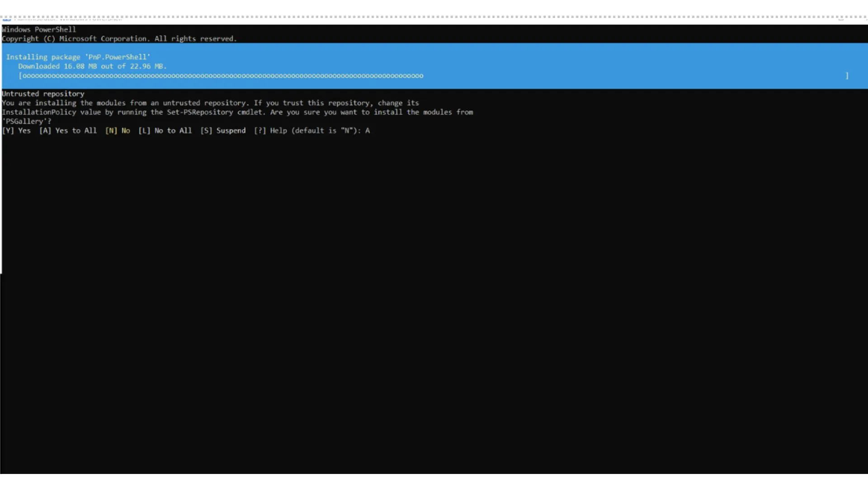Click the 'PSGallery' repository name
The width and height of the screenshot is (868, 488).
(x=24, y=122)
